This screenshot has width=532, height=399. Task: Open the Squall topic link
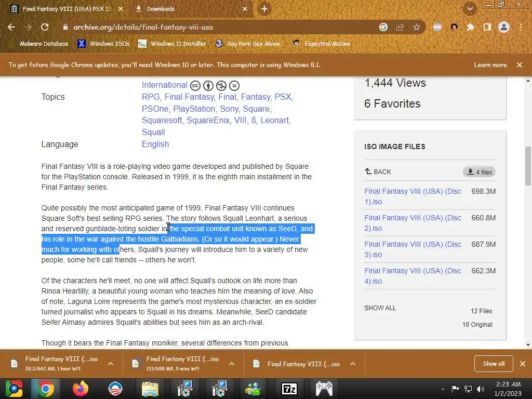pos(153,132)
